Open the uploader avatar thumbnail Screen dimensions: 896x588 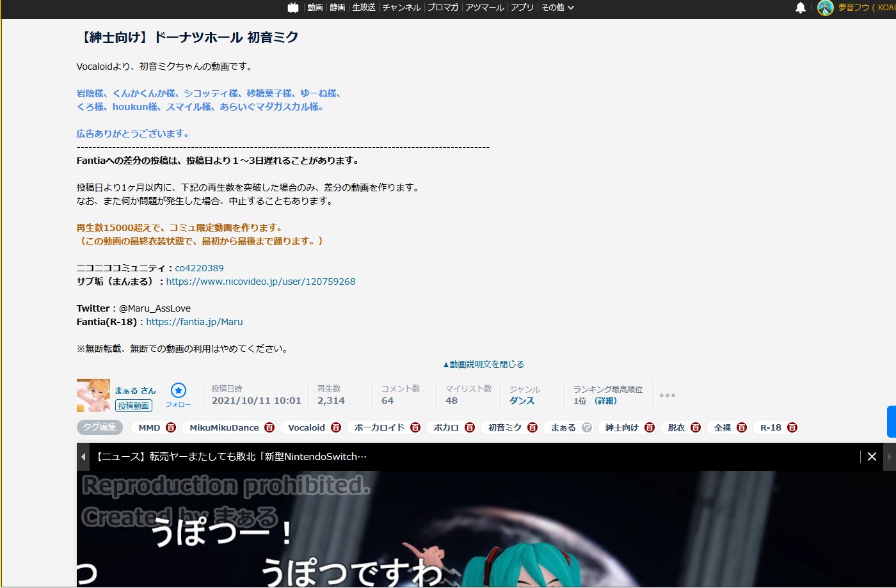point(93,395)
